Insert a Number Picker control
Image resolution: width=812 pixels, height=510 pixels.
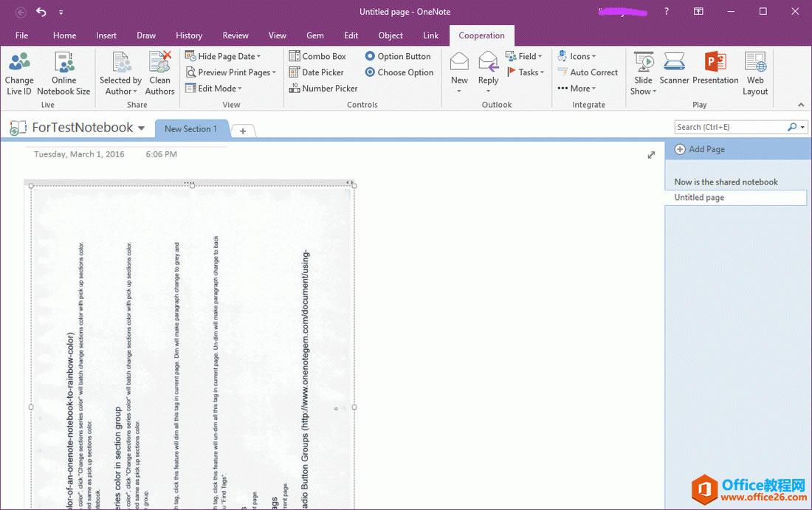pos(323,89)
